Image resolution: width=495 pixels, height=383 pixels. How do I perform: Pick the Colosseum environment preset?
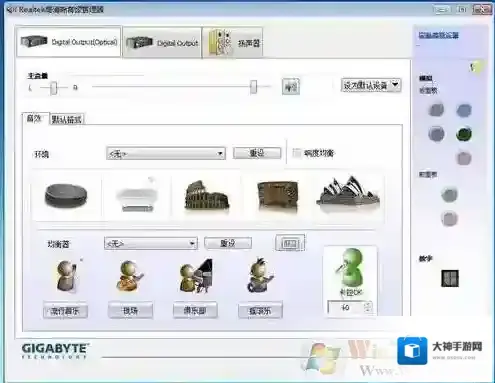pyautogui.click(x=207, y=195)
